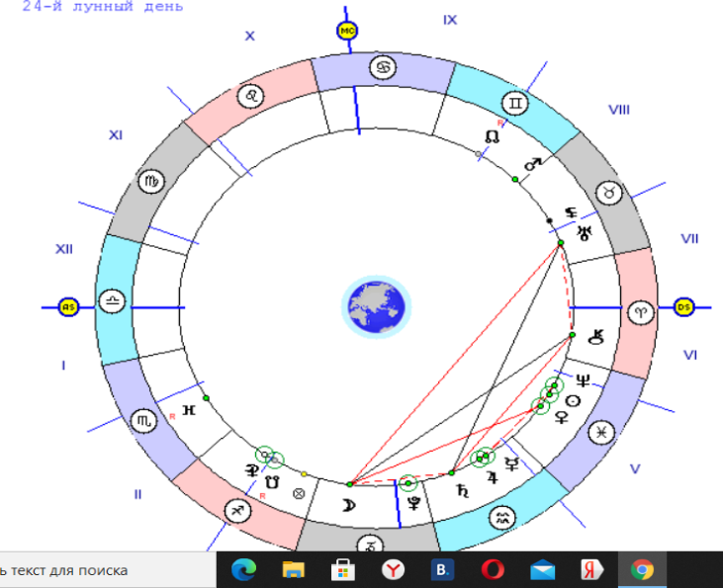Viewport: 723px width, 588px height.
Task: Select the Gemini zodiac sign symbol
Action: (x=515, y=103)
